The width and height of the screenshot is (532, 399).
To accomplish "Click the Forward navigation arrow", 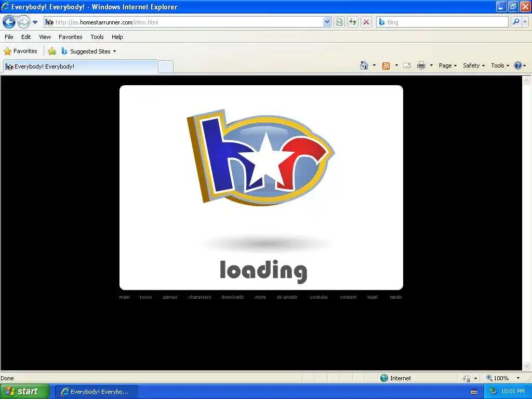I will click(23, 22).
